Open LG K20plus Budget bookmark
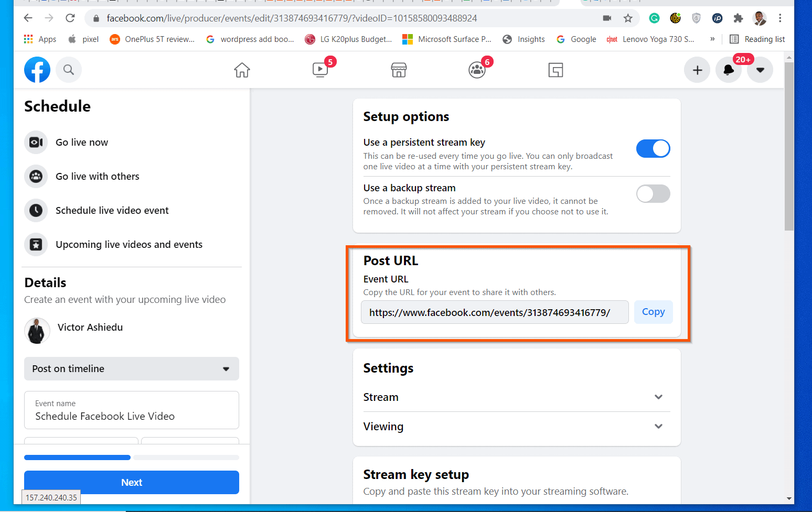Image resolution: width=812 pixels, height=512 pixels. [x=349, y=39]
